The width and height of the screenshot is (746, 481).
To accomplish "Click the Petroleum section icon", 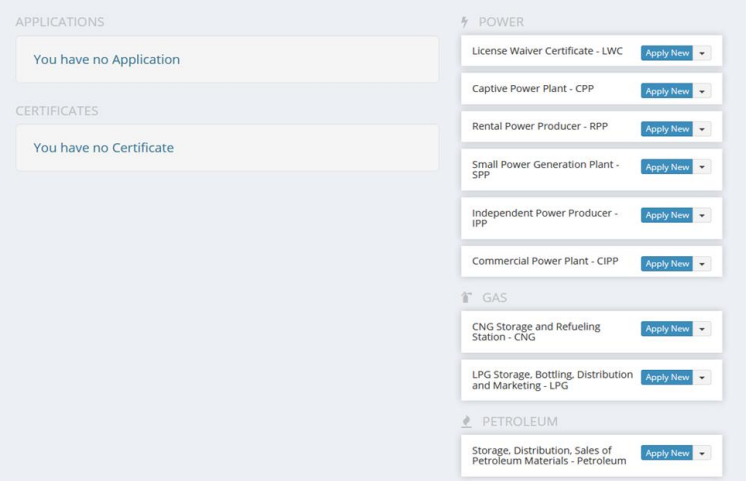I will [x=465, y=422].
